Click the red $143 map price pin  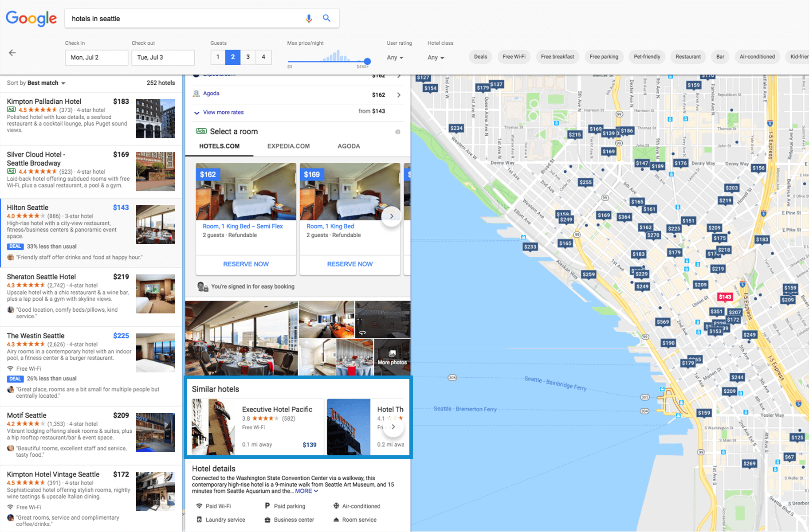point(725,297)
